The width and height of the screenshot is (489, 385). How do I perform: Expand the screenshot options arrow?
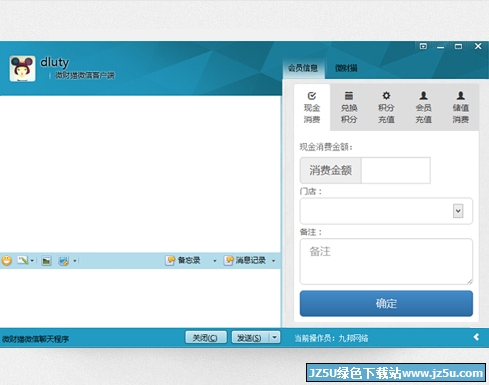click(x=75, y=261)
